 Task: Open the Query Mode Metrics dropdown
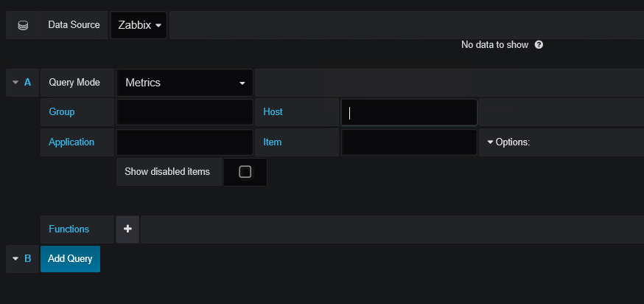coord(184,83)
